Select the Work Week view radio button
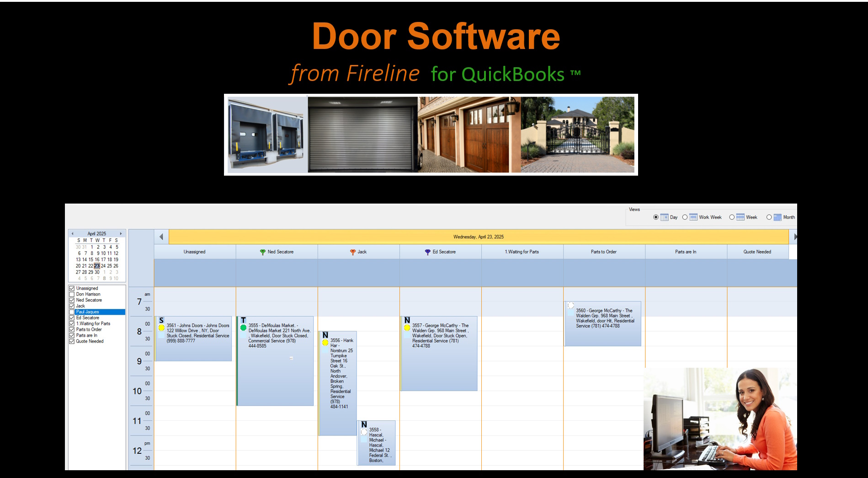Screen dimensions: 868x478 [685, 217]
